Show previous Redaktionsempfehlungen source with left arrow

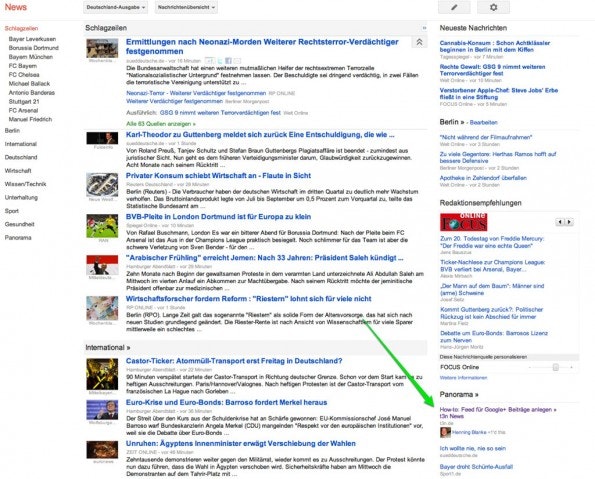[560, 222]
